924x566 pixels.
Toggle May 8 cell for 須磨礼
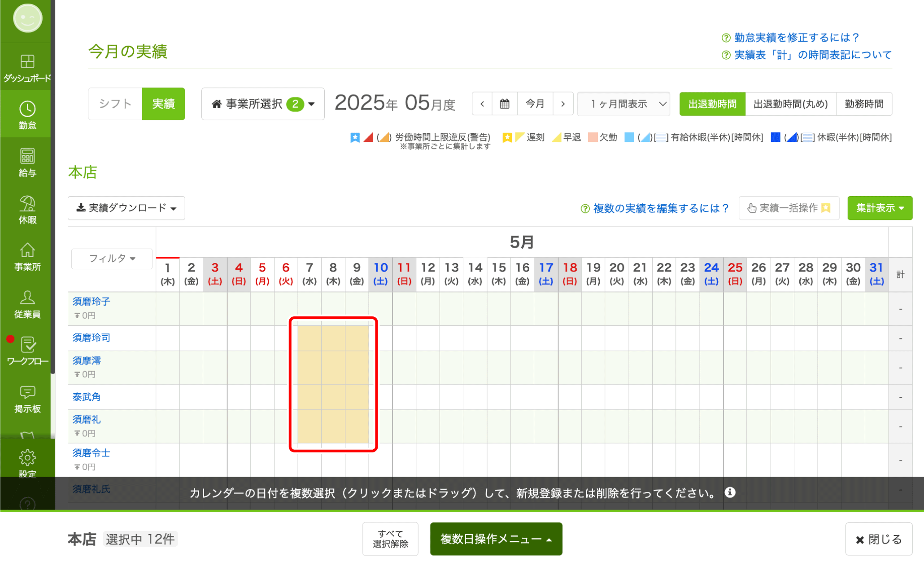333,426
